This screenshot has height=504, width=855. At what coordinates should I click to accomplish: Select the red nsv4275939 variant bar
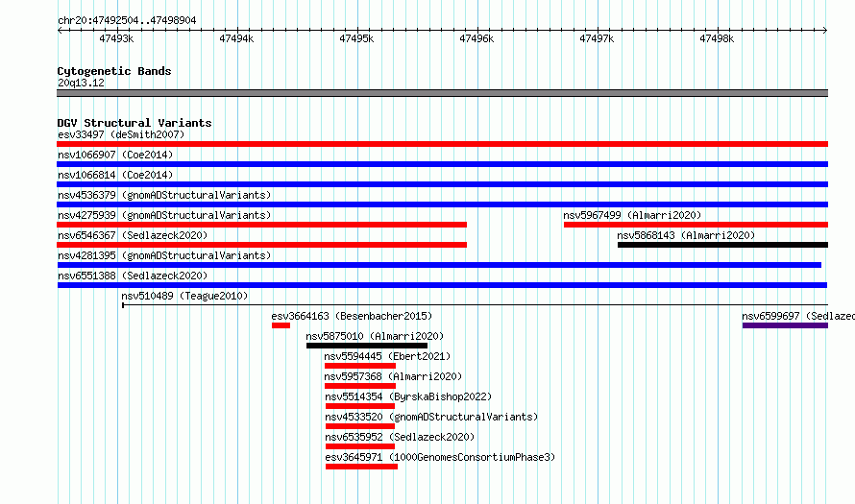tap(261, 225)
